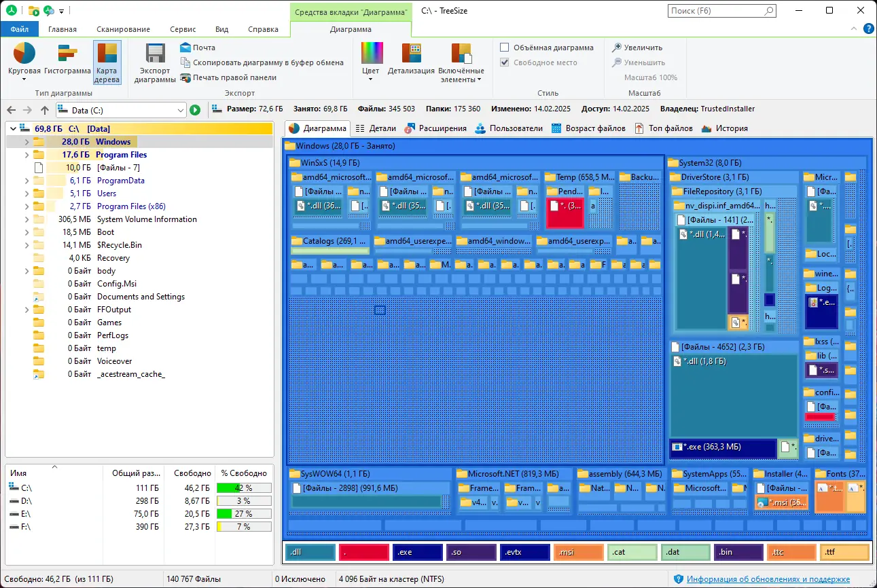
Task: Expand the System Volume Information node
Action: click(x=26, y=219)
